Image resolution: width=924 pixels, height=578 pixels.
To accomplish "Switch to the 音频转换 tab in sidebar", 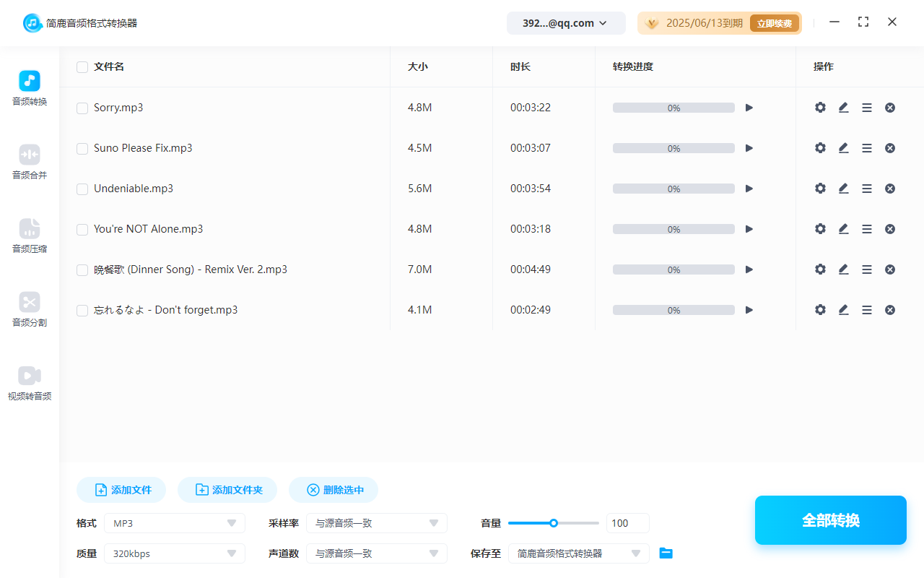I will point(29,87).
